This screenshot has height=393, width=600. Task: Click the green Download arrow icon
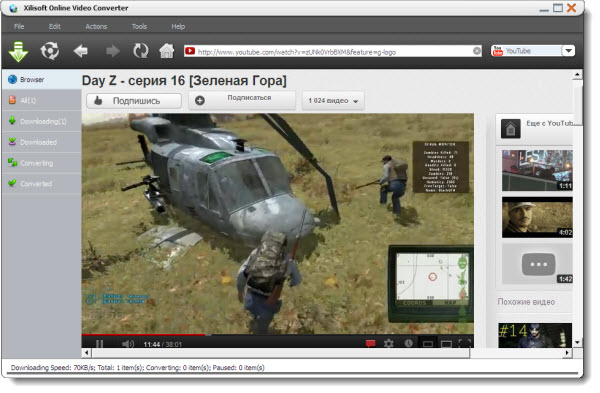pos(18,51)
